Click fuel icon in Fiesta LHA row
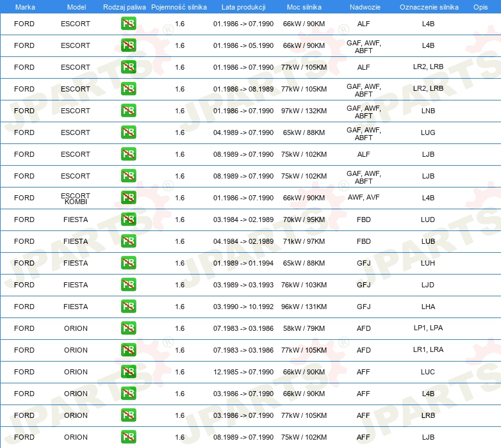The height and width of the screenshot is (448, 501). coord(128,306)
